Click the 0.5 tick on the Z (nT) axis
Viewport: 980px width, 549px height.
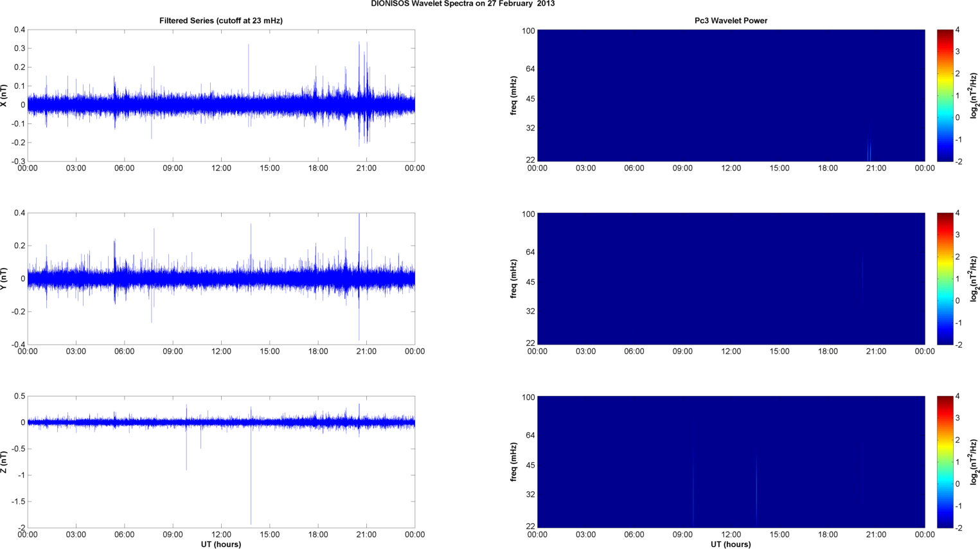[x=20, y=396]
